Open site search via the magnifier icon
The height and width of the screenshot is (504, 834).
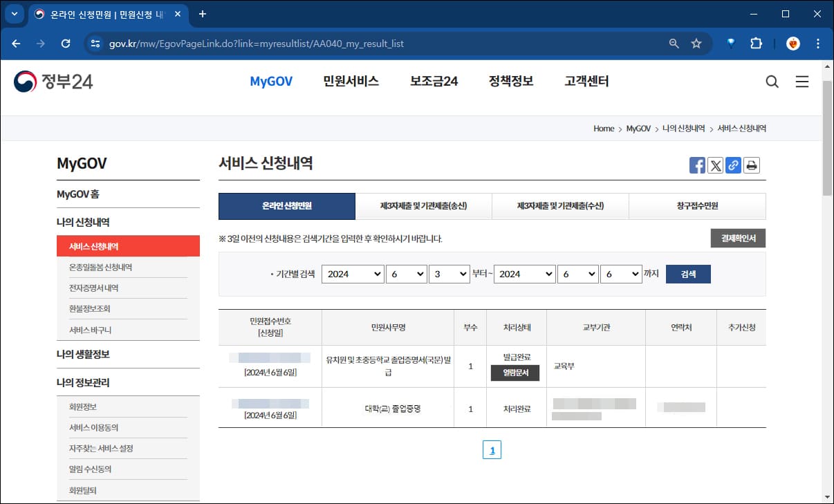(772, 81)
